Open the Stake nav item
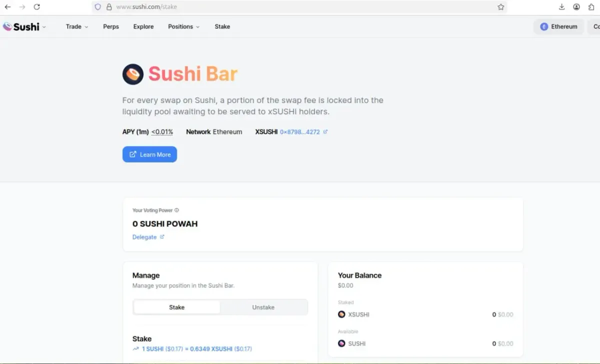The height and width of the screenshot is (364, 600). click(222, 26)
